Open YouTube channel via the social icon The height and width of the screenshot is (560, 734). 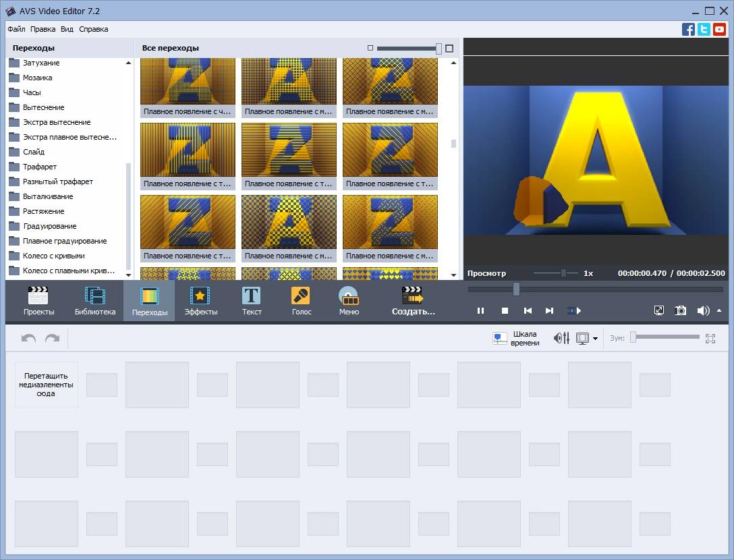(x=719, y=30)
